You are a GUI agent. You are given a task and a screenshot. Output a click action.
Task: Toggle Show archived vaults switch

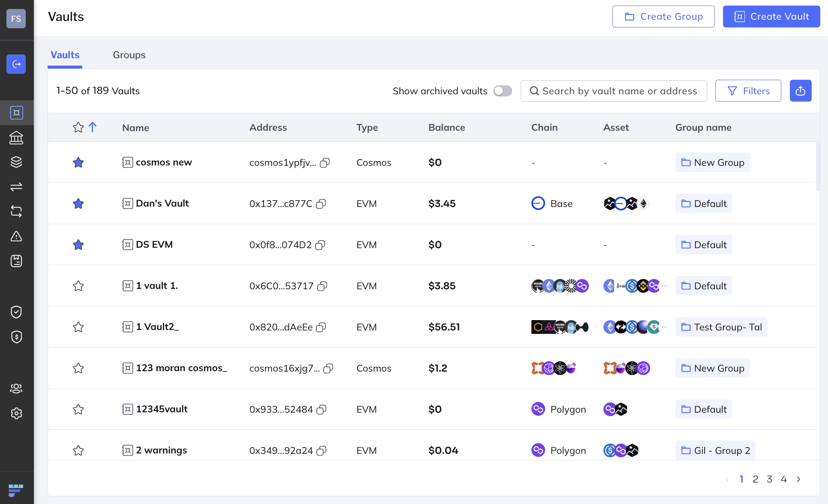point(502,91)
